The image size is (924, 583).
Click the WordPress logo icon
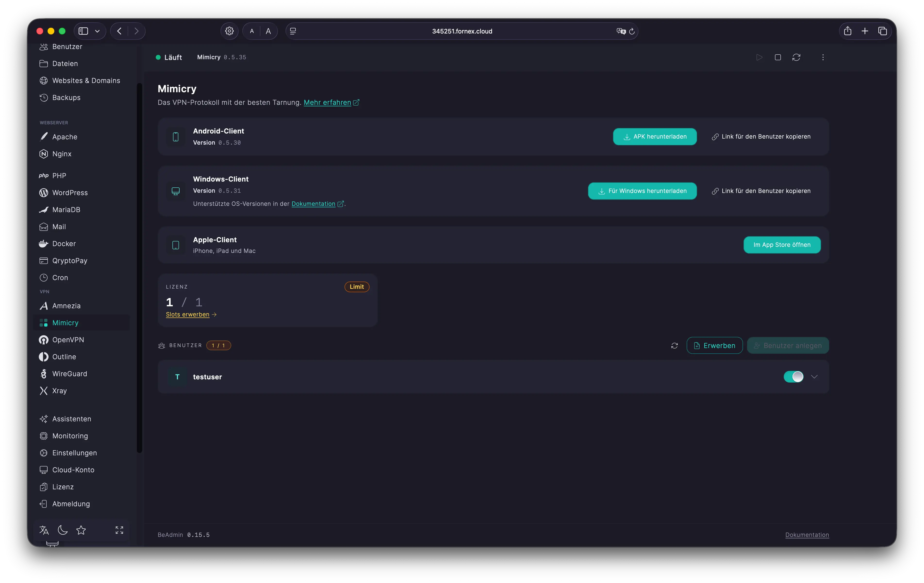point(44,193)
